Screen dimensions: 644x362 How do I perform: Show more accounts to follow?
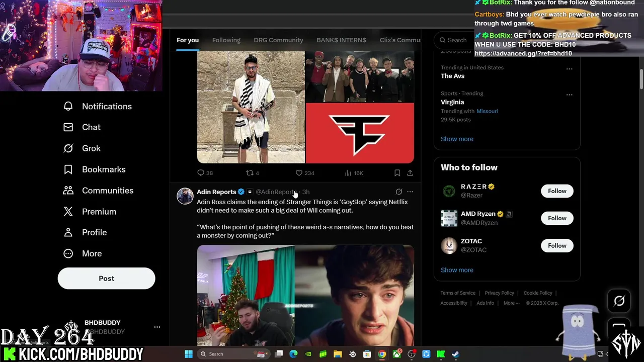[457, 270]
